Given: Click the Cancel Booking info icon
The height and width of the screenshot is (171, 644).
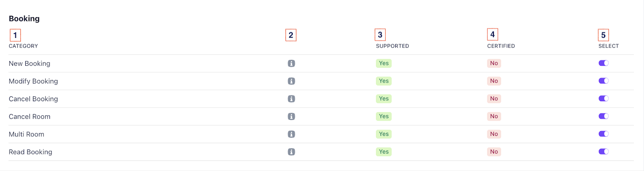Looking at the screenshot, I should coord(291,99).
